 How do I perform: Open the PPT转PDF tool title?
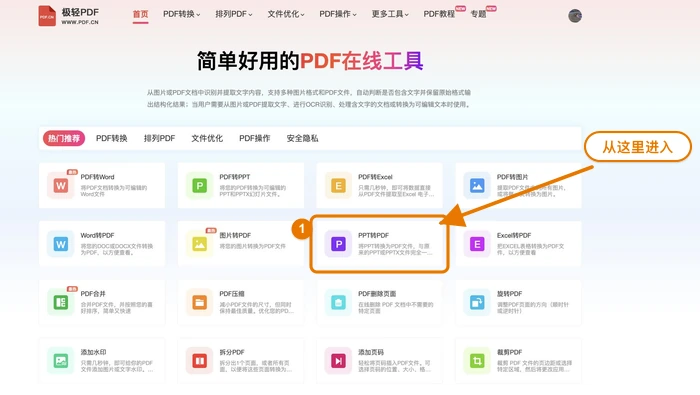point(373,235)
